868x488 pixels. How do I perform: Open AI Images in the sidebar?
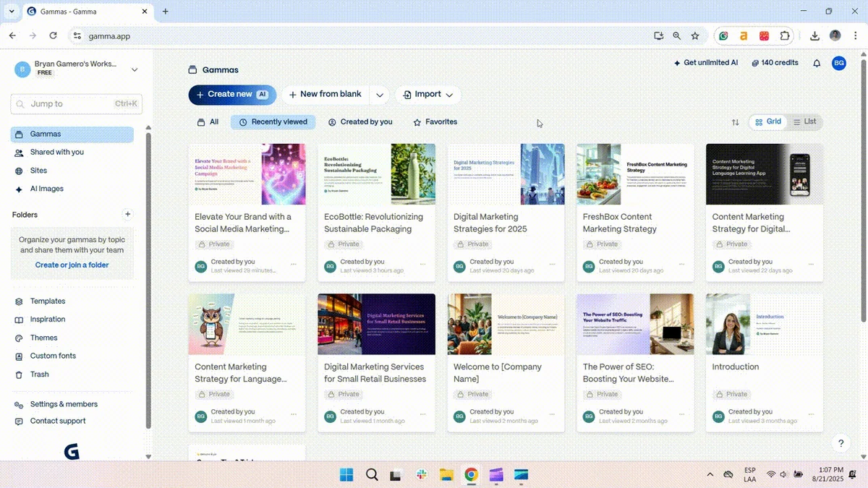[46, 189]
